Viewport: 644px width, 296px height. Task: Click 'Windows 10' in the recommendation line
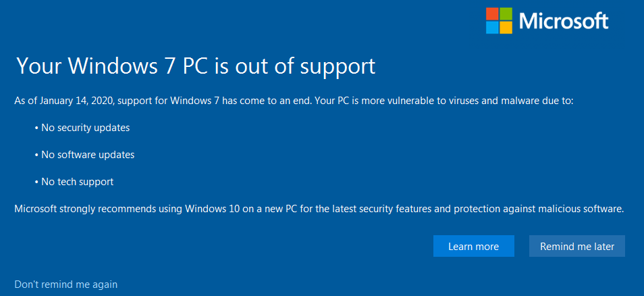click(x=211, y=209)
